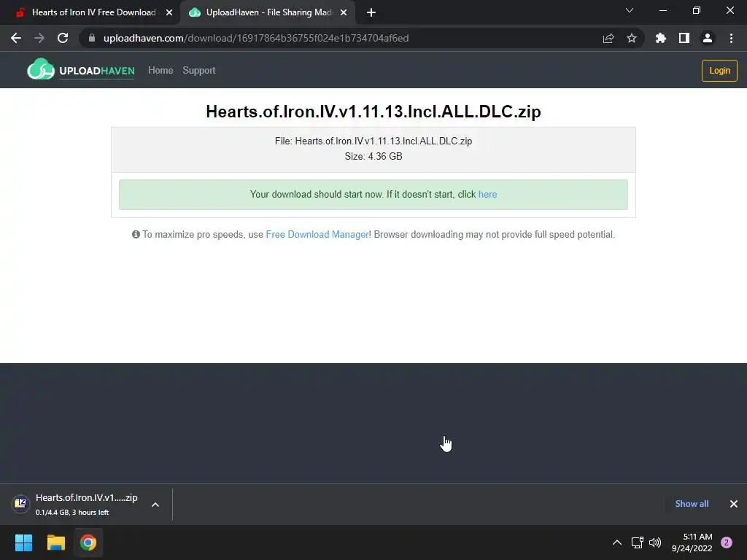Click the browser forward arrow
The image size is (747, 560).
(x=39, y=38)
